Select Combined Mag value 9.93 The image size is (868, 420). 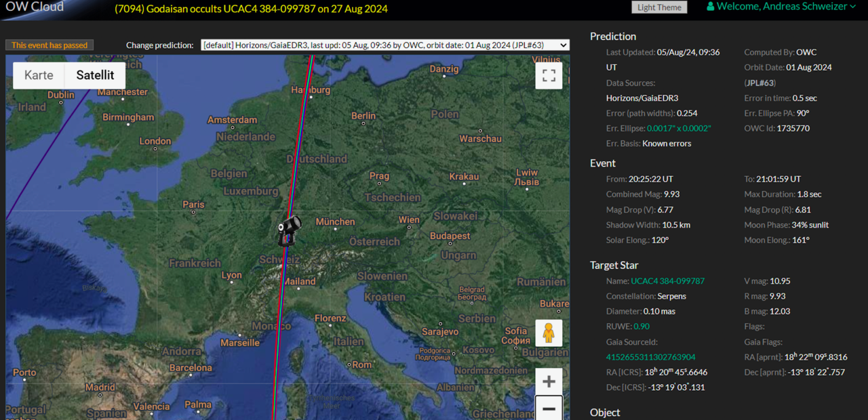coord(671,194)
